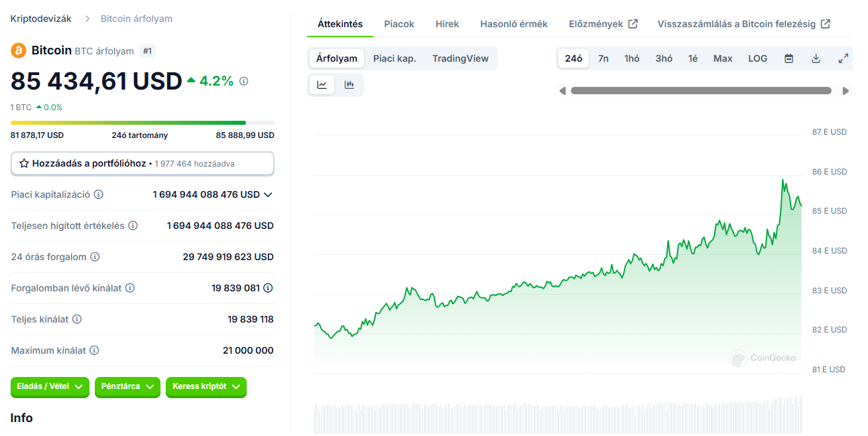Click info icon after 19 839 081 value

pos(268,288)
